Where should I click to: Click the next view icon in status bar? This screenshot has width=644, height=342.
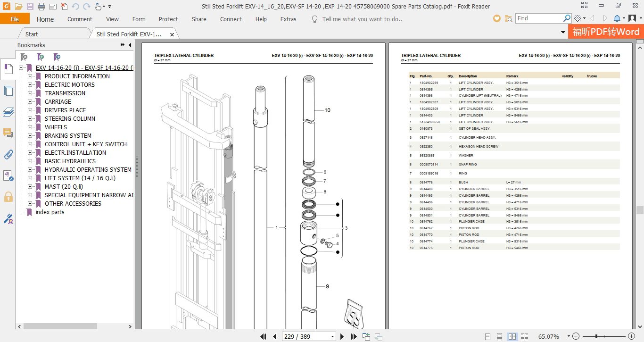(378, 336)
